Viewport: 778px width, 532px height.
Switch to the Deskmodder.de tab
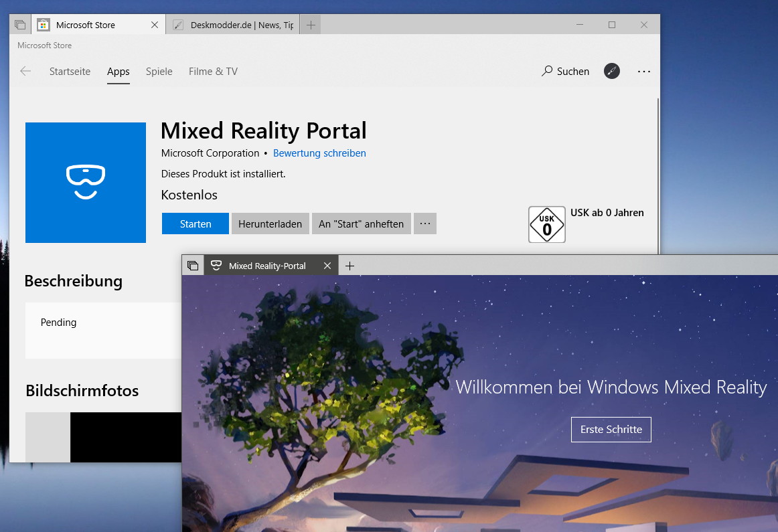click(233, 25)
